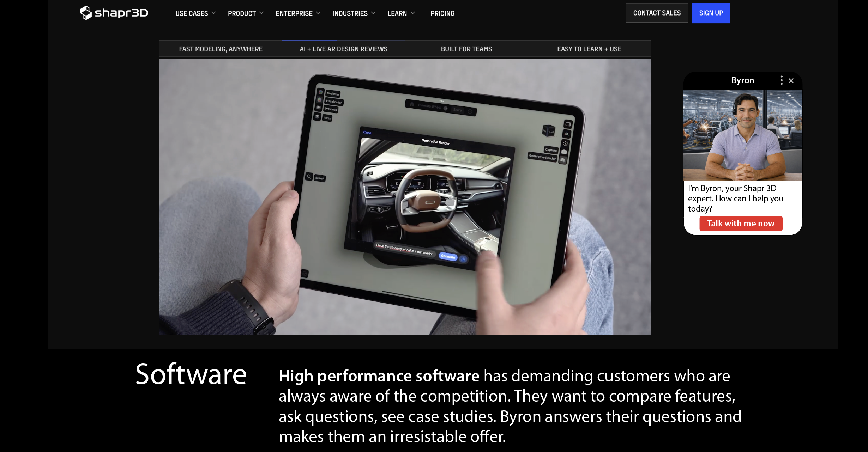Click the Visualization sidebar icon on tablet
This screenshot has height=452, width=868.
(319, 100)
